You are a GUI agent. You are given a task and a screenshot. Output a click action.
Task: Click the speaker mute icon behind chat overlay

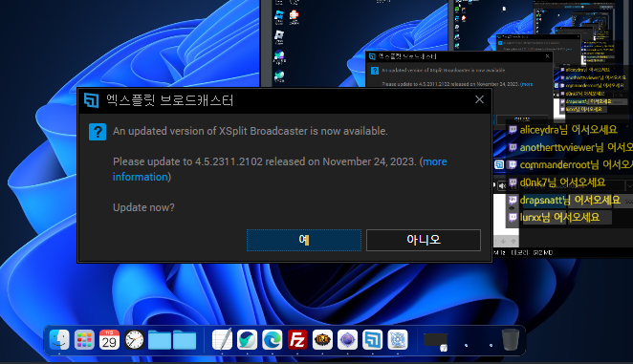tap(502, 185)
